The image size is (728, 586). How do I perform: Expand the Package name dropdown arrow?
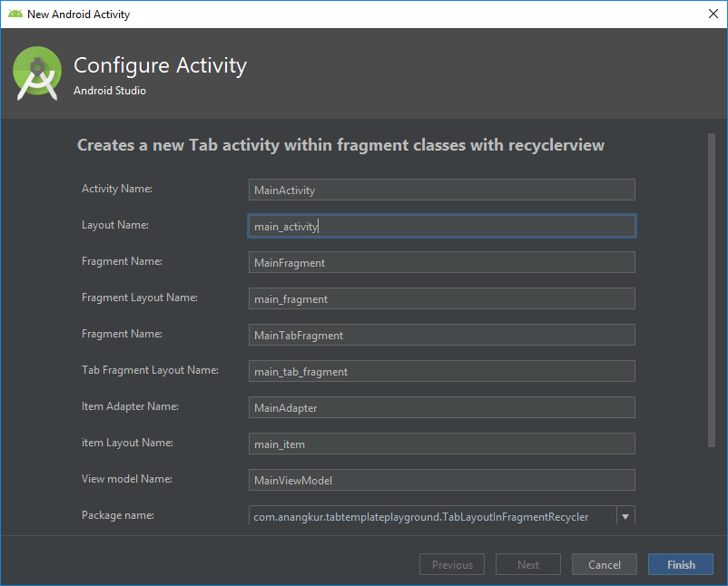click(625, 517)
